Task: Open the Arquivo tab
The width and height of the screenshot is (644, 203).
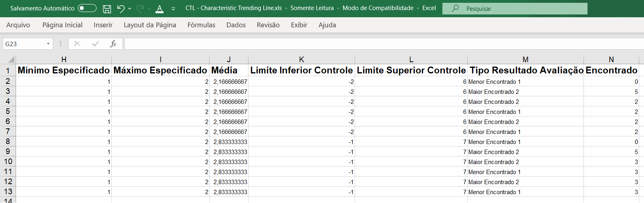Action: (x=18, y=25)
